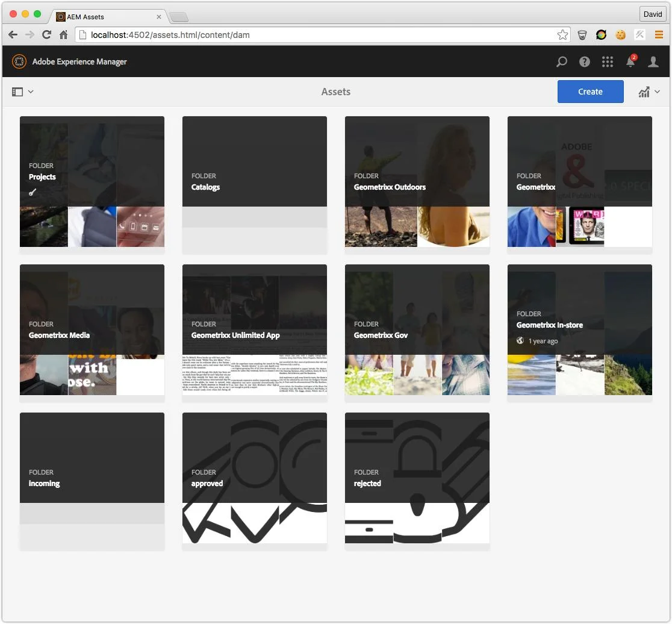Click the David profile button
The height and width of the screenshot is (624, 672).
[652, 14]
